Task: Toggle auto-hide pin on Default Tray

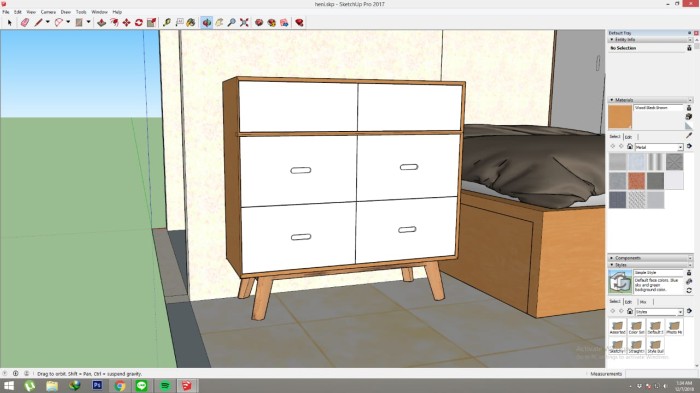Action: point(689,33)
